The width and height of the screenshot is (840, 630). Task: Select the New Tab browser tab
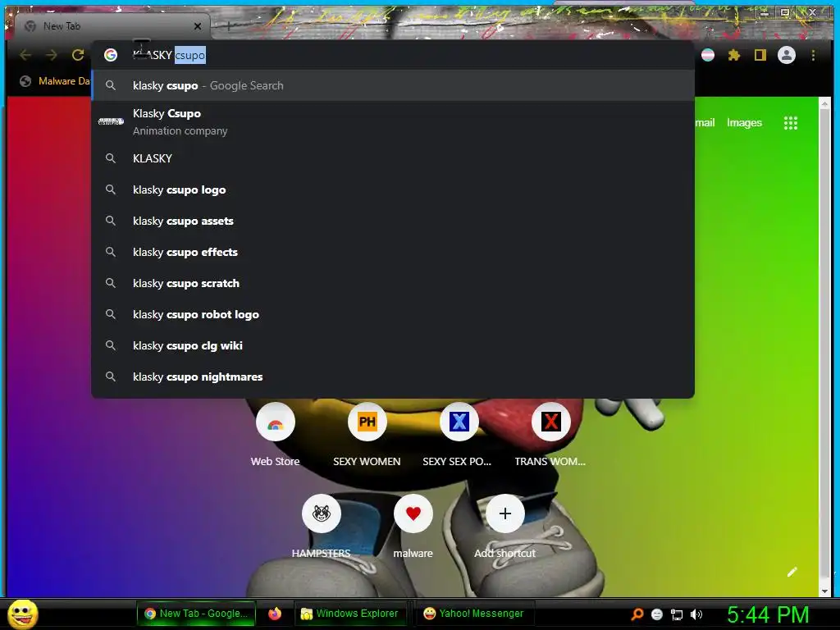(x=112, y=25)
